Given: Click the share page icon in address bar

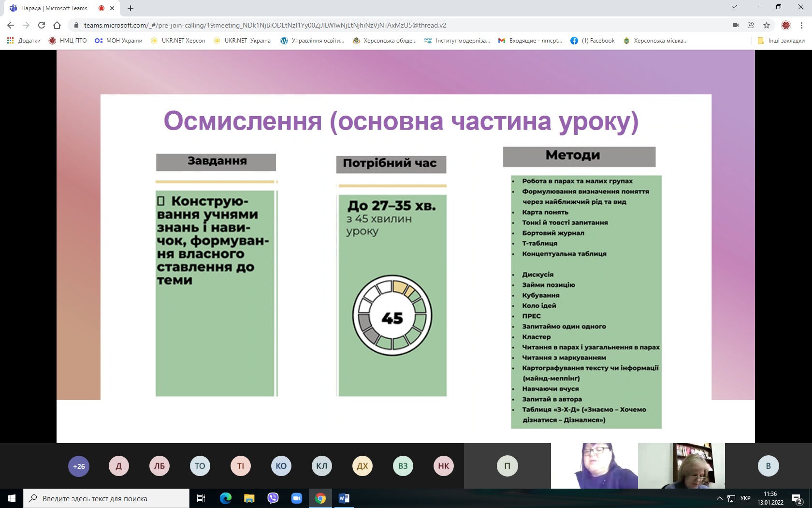Looking at the screenshot, I should pos(751,25).
